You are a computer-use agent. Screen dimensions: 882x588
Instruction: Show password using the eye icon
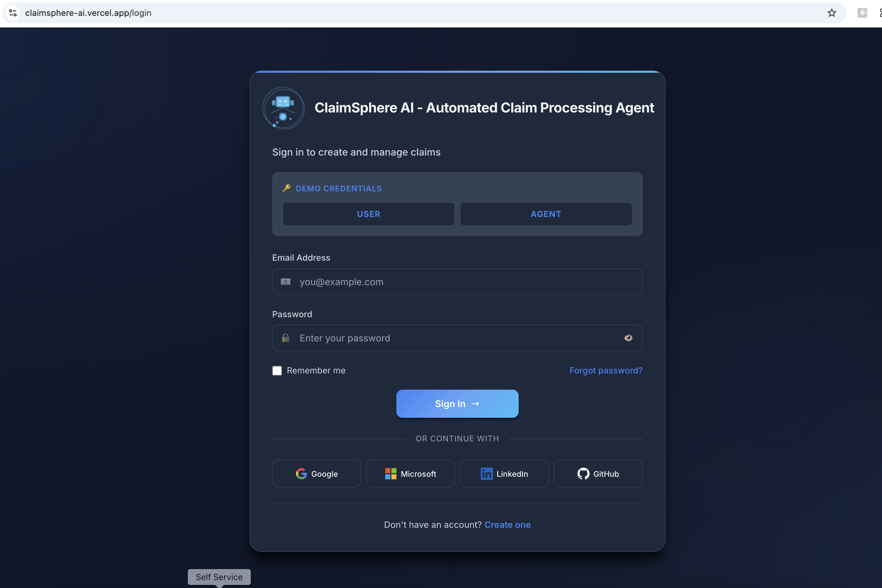pos(628,338)
